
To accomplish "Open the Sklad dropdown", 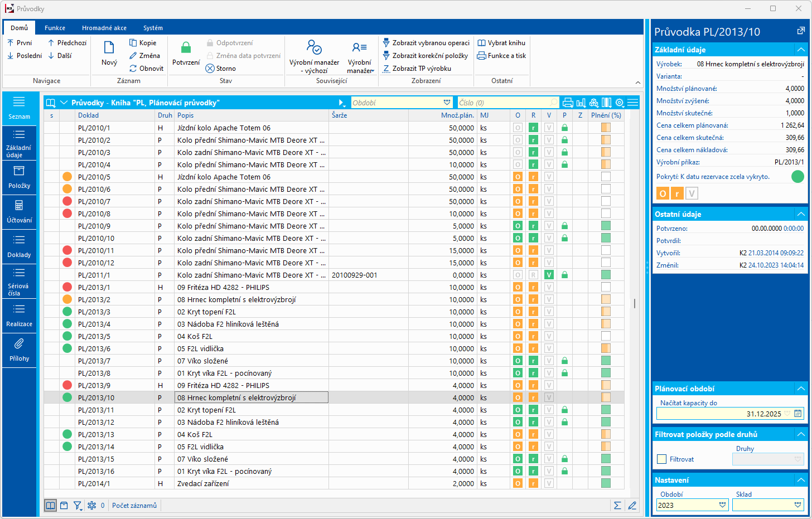I will point(797,505).
